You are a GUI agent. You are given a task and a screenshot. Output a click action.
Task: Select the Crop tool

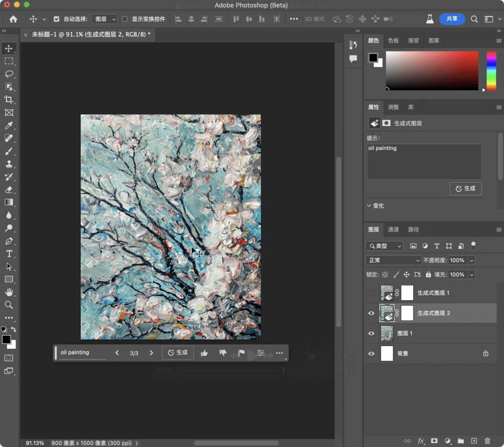(x=9, y=99)
